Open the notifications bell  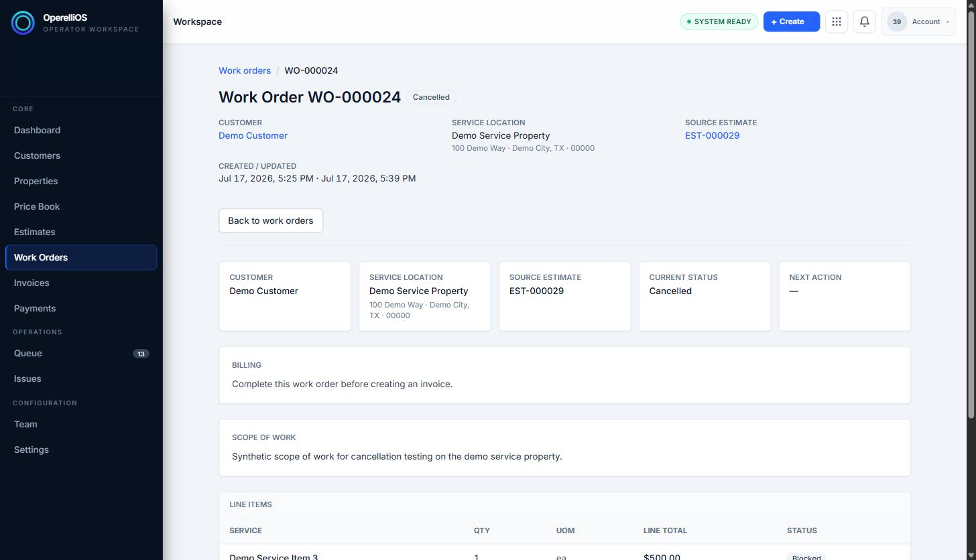pos(865,21)
